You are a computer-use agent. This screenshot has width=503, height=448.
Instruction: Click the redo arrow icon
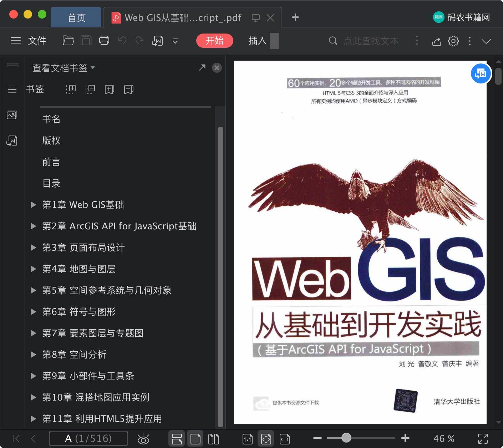139,41
